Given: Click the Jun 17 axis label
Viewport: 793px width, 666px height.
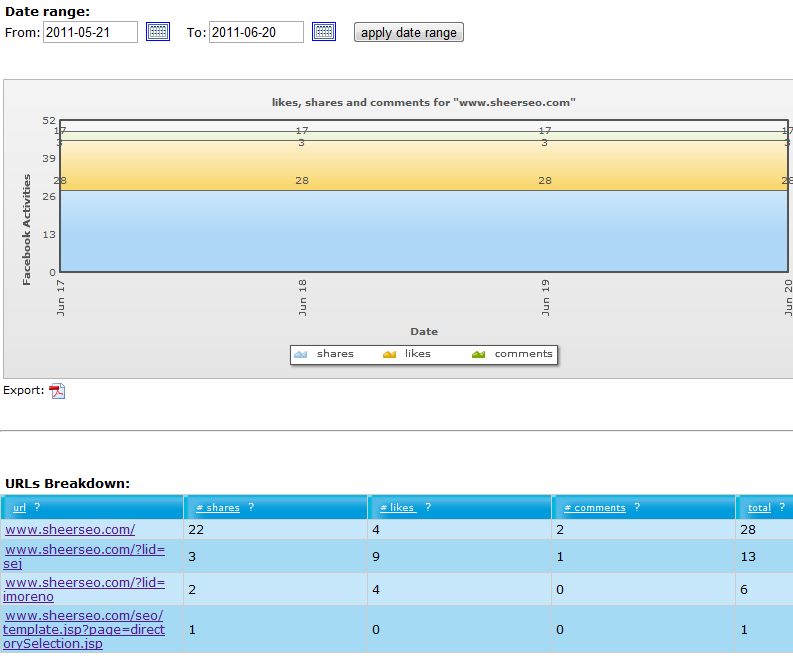Looking at the screenshot, I should tap(61, 298).
